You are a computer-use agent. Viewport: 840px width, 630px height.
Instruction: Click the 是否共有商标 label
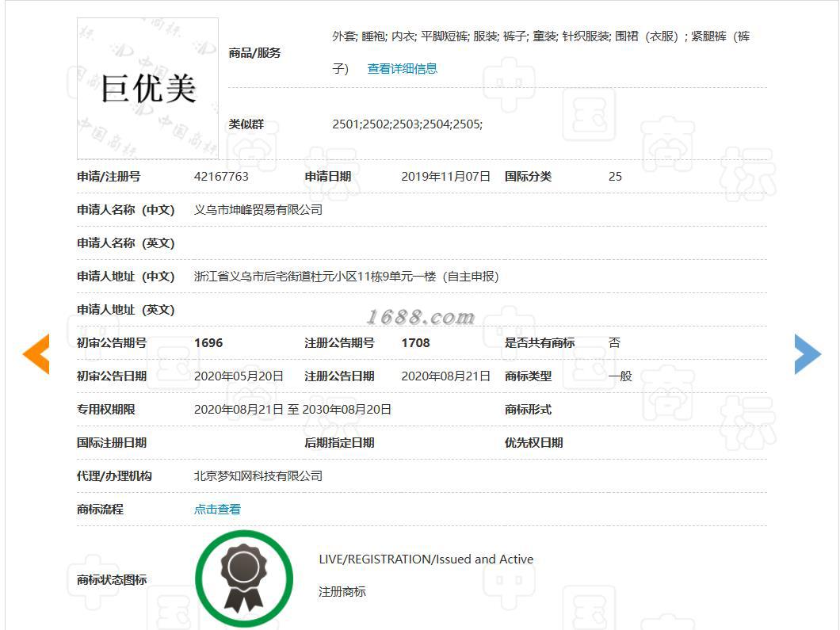tap(540, 343)
